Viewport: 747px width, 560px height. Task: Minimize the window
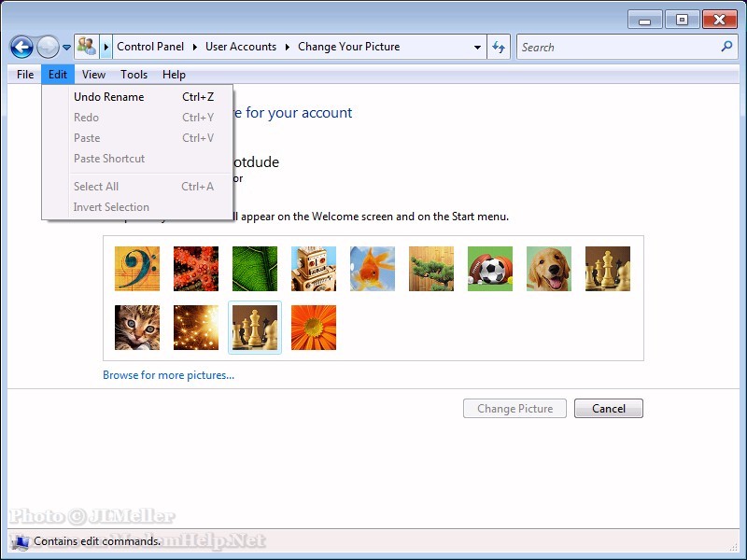point(644,21)
